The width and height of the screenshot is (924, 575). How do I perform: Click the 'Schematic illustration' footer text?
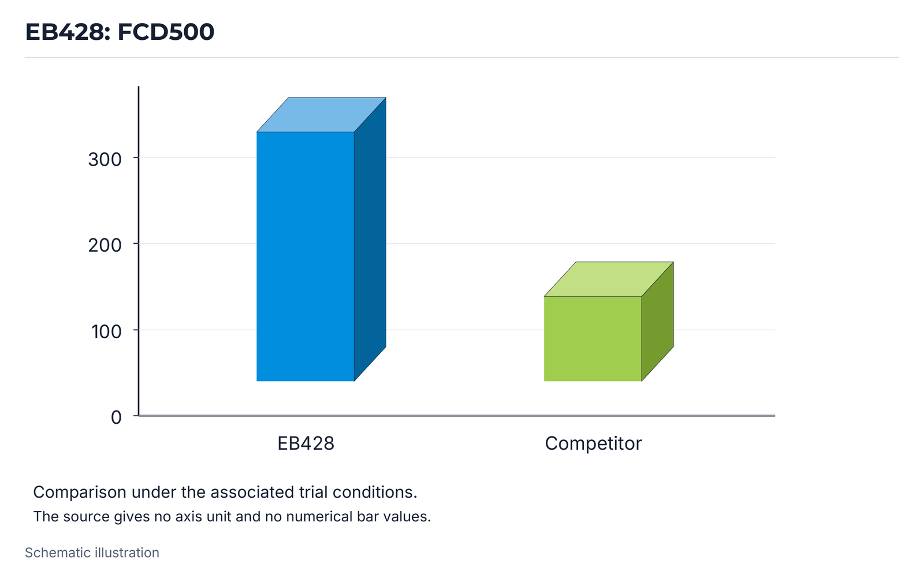pyautogui.click(x=92, y=552)
